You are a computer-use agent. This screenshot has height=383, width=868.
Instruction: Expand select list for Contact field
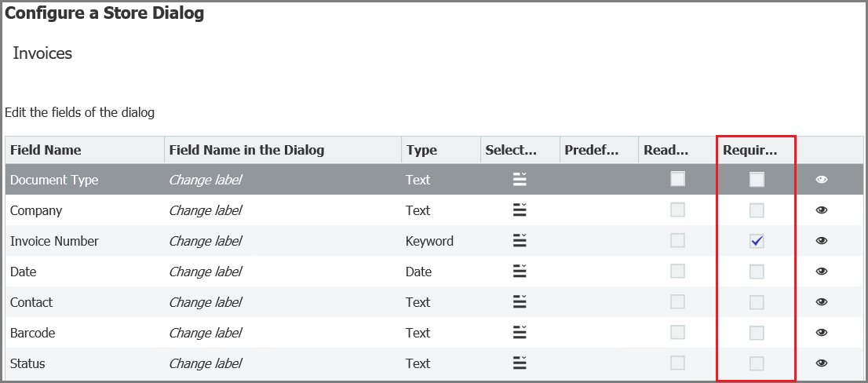point(519,302)
